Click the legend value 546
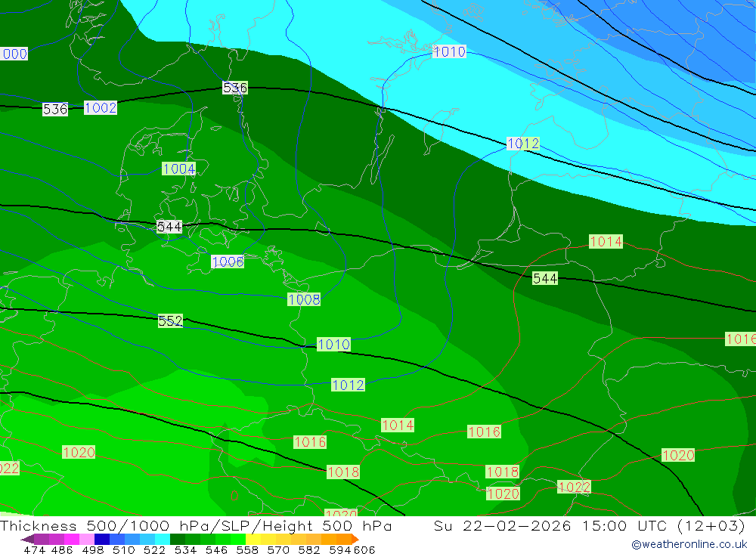756x554 pixels. 216,549
